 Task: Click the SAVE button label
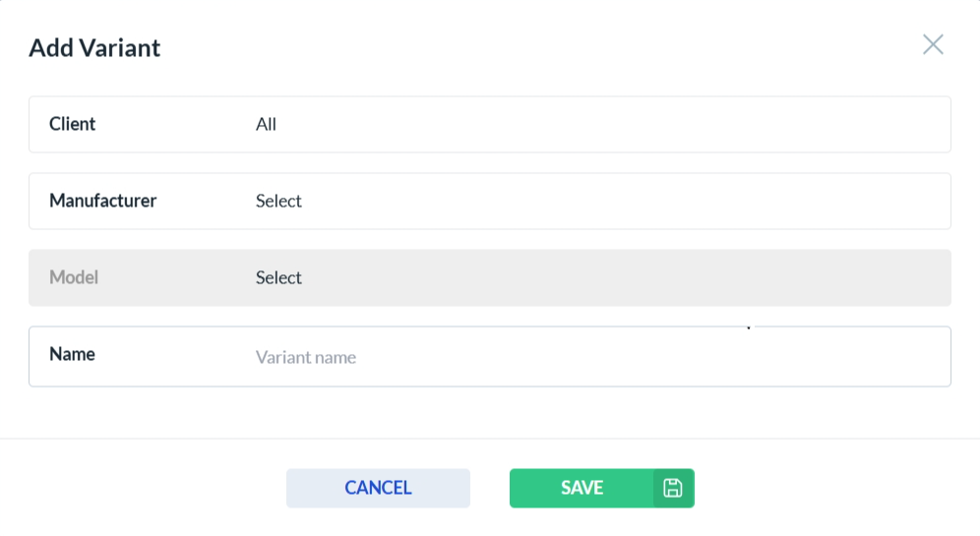click(582, 488)
